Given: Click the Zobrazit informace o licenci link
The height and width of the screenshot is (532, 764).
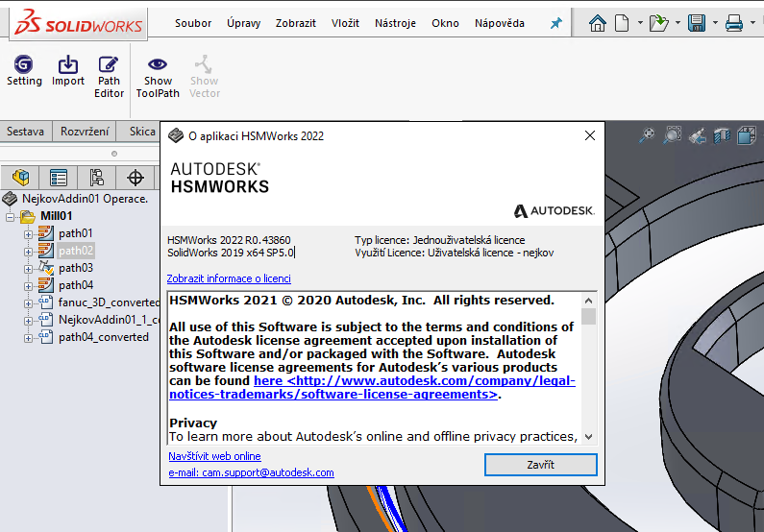Looking at the screenshot, I should [229, 278].
